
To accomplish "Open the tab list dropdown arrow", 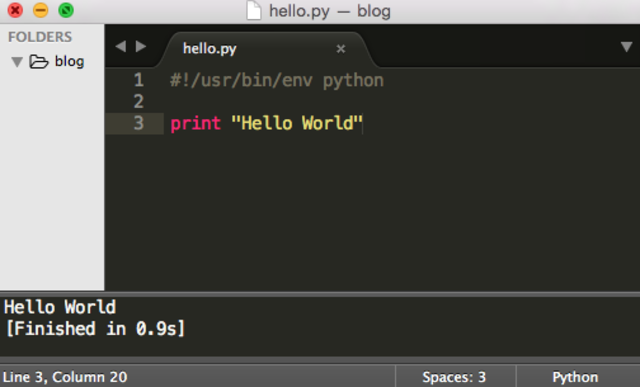I will pyautogui.click(x=627, y=47).
